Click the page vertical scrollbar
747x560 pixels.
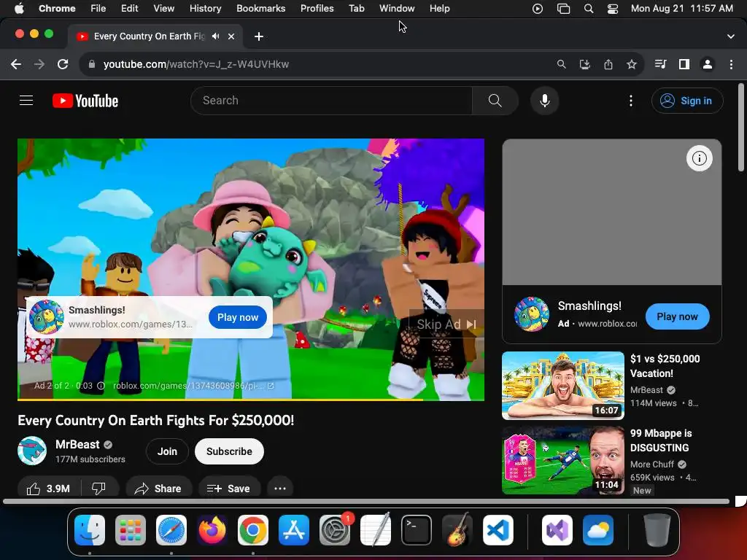tap(740, 128)
